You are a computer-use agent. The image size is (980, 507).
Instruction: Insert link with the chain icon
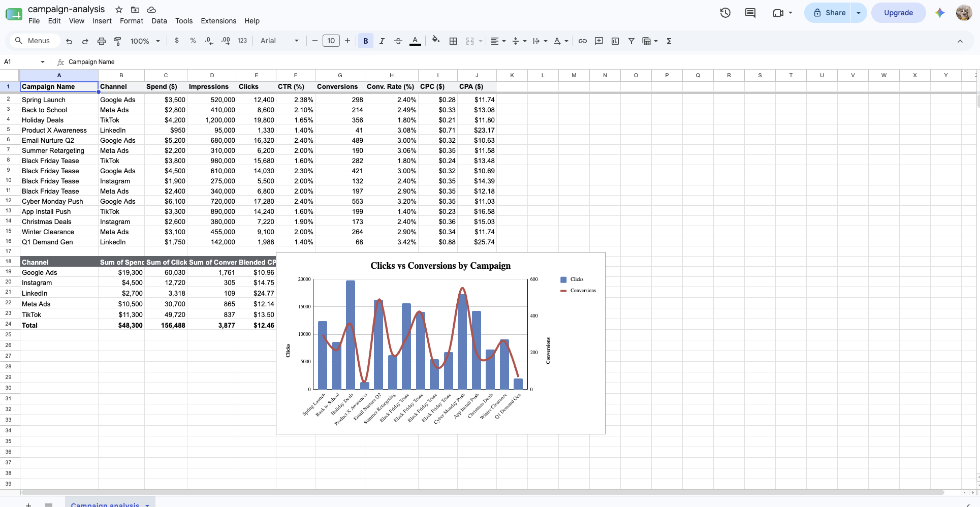tap(583, 41)
